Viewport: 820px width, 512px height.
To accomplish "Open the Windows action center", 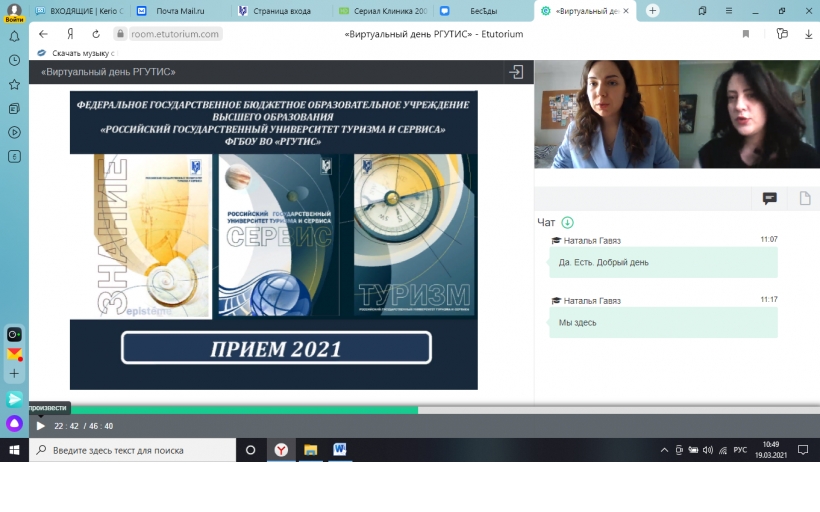I will point(803,450).
